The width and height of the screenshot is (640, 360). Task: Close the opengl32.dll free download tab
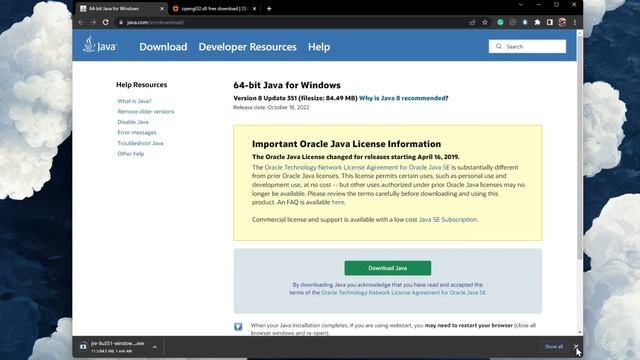pyautogui.click(x=254, y=9)
